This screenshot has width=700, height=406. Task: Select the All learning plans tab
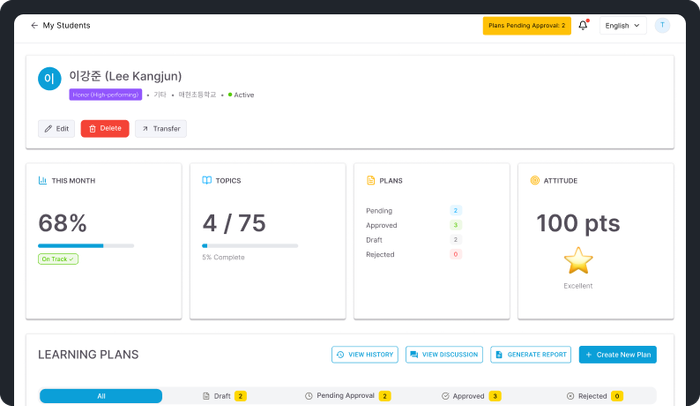tap(101, 396)
